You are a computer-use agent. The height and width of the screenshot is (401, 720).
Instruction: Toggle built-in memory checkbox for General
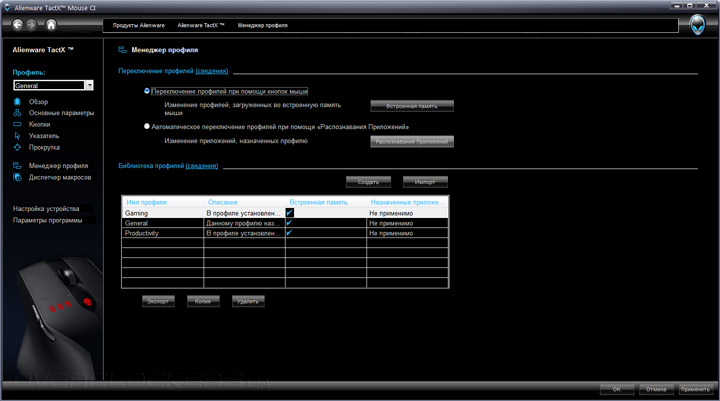pyautogui.click(x=289, y=223)
